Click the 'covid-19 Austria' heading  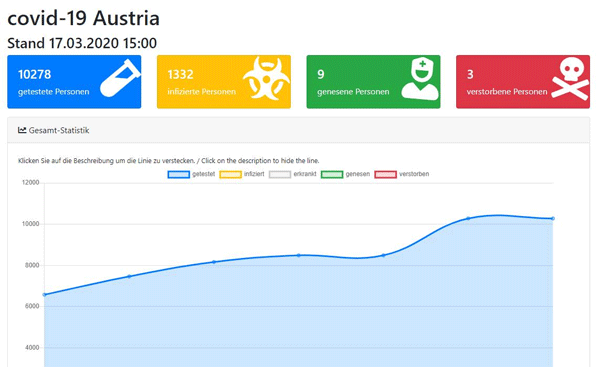[83, 18]
